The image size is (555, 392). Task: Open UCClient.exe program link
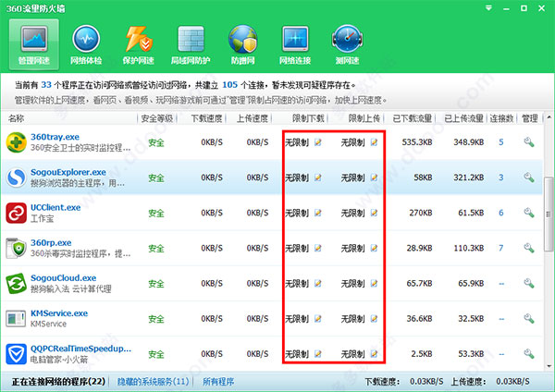coord(55,207)
